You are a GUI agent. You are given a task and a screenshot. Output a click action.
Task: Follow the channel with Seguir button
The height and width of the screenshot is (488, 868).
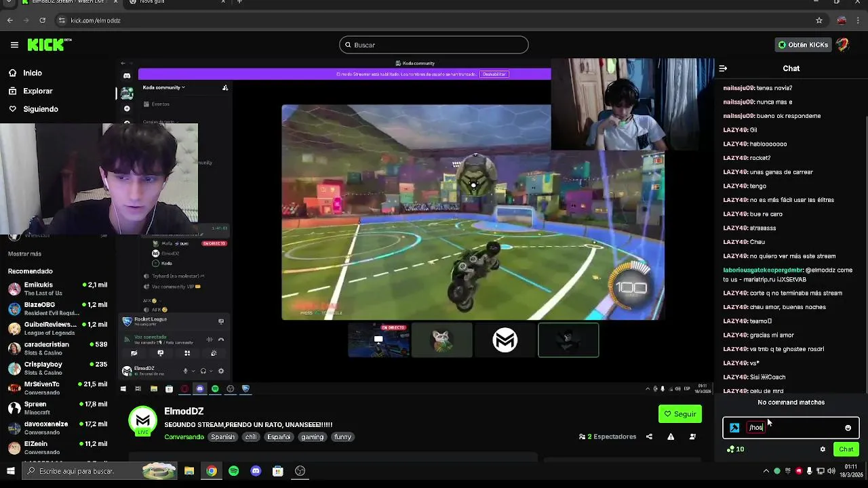(x=679, y=414)
